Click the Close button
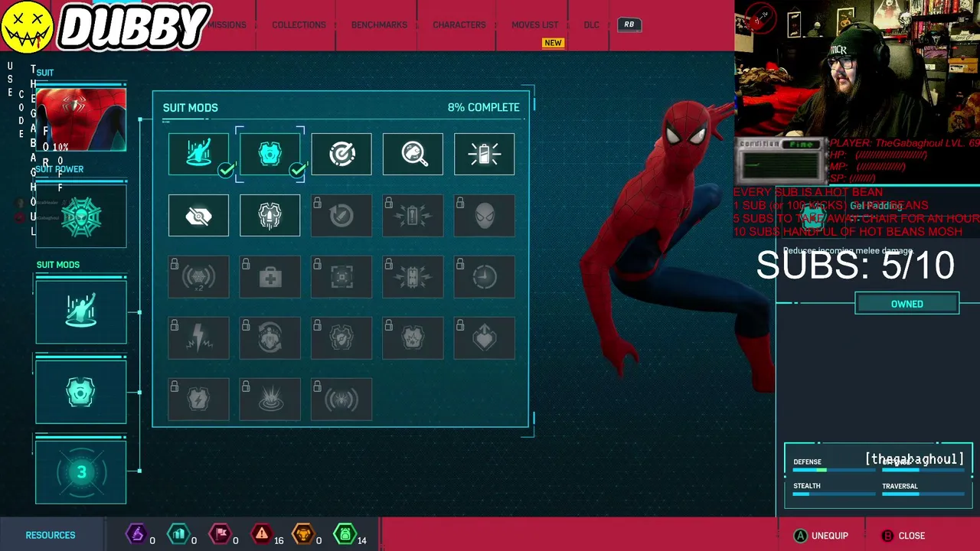Screen dimensions: 980x551 (903, 536)
